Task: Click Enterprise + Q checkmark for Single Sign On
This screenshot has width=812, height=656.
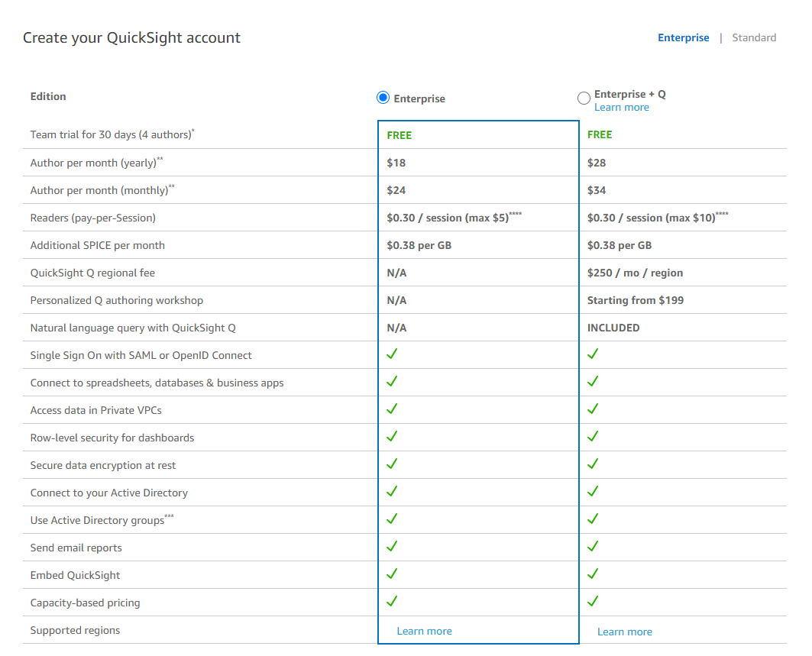Action: pyautogui.click(x=593, y=354)
